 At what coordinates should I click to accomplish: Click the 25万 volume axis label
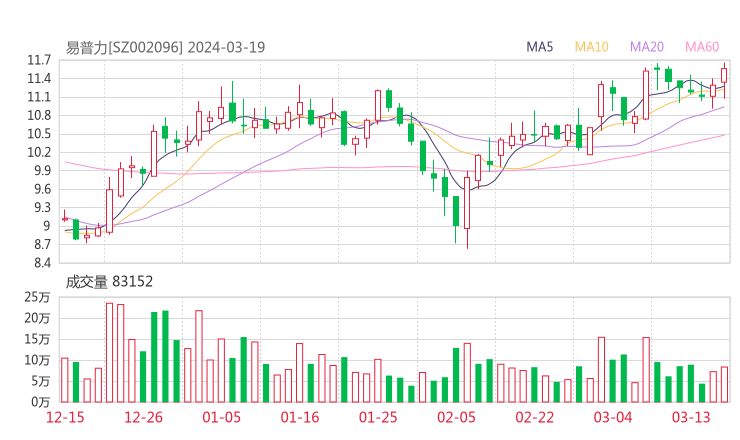[37, 297]
